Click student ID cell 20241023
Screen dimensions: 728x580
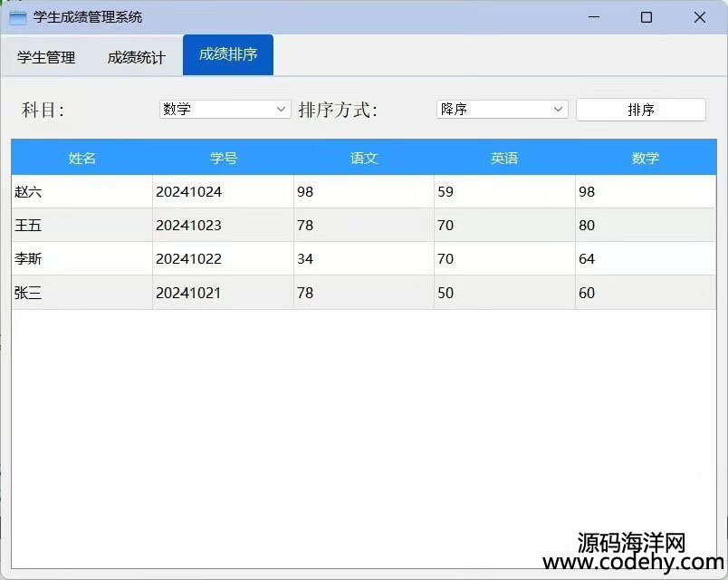[x=223, y=226]
